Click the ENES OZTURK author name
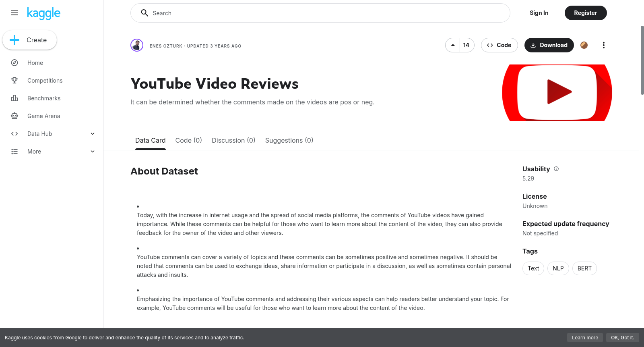Image resolution: width=644 pixels, height=347 pixels. (166, 46)
